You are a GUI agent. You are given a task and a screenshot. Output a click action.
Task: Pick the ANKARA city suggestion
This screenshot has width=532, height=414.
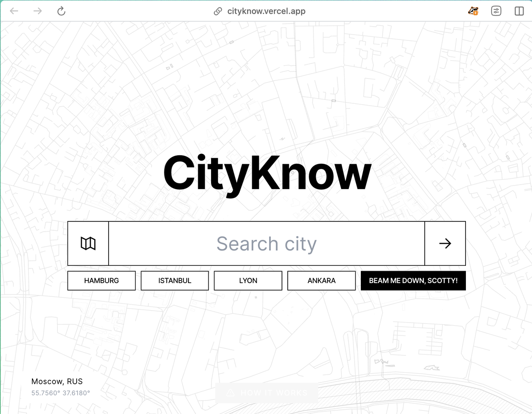[x=321, y=280]
